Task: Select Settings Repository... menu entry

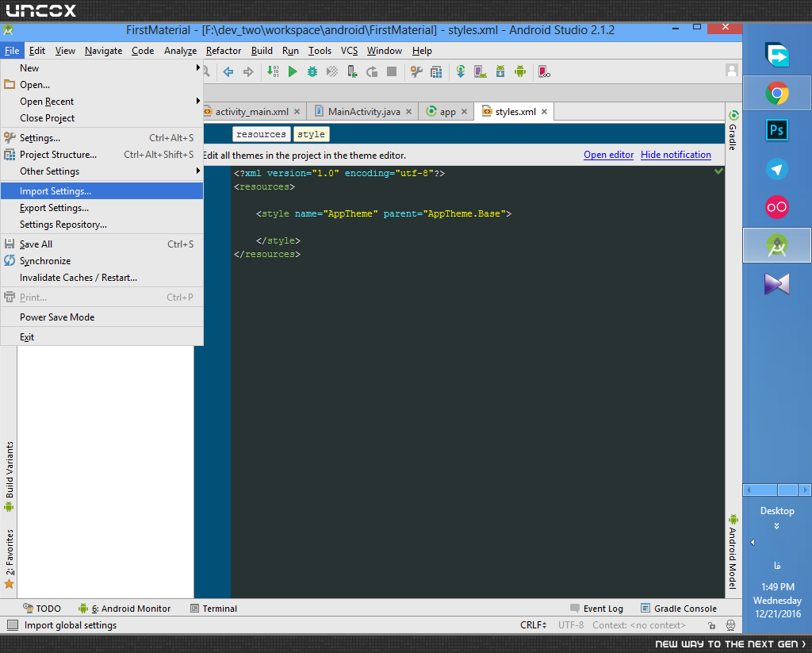Action: point(102,225)
